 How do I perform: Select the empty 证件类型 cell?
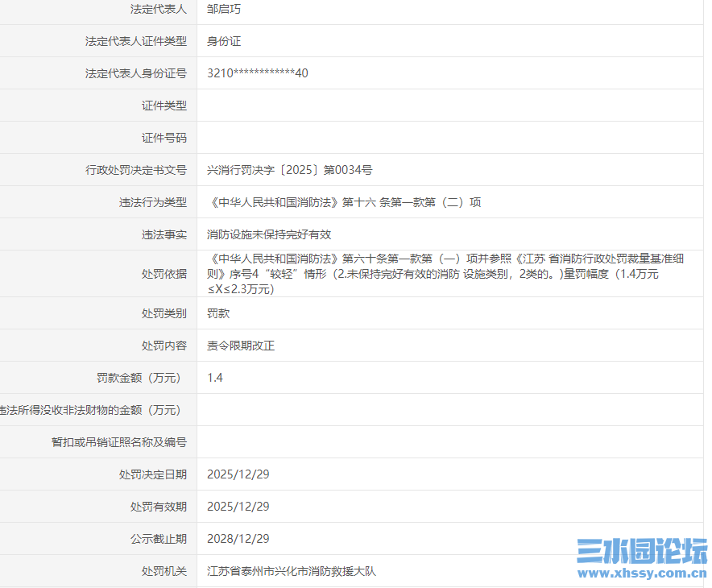pos(322,105)
